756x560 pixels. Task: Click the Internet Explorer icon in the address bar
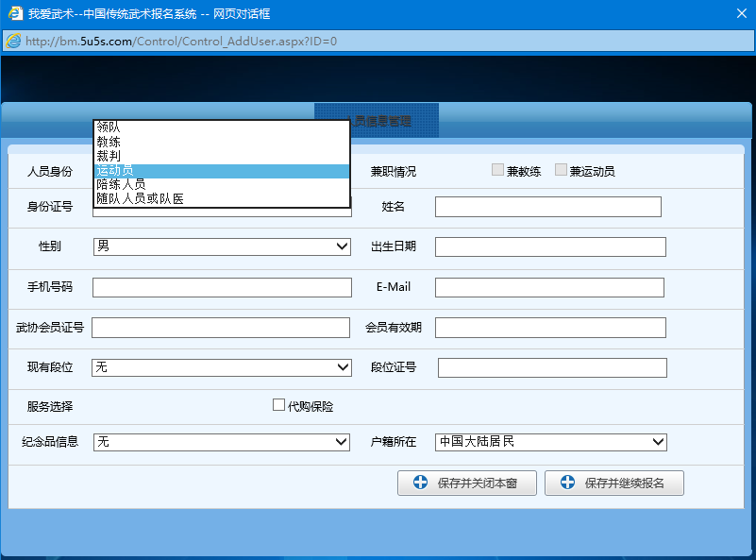coord(12,41)
